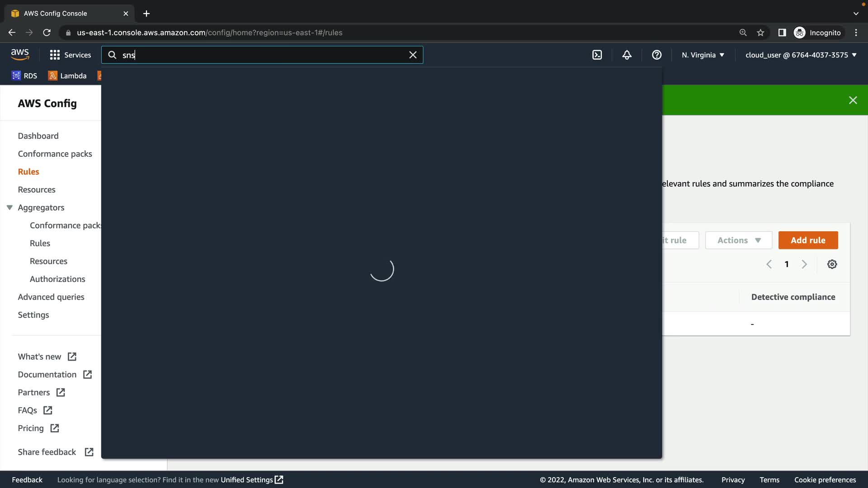Image resolution: width=868 pixels, height=488 pixels.
Task: Open Advanced queries in sidebar
Action: tap(51, 297)
